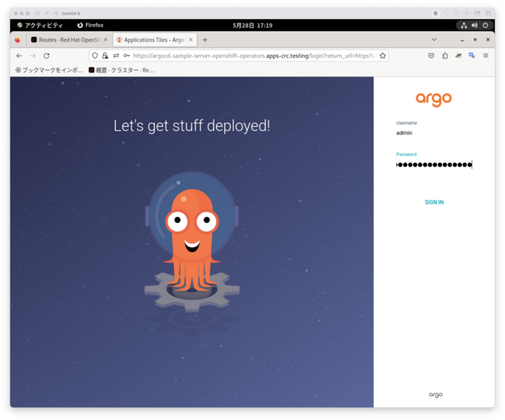Viewport: 505px width, 420px height.
Task: Open the アクティビティ overview
Action: pos(40,25)
